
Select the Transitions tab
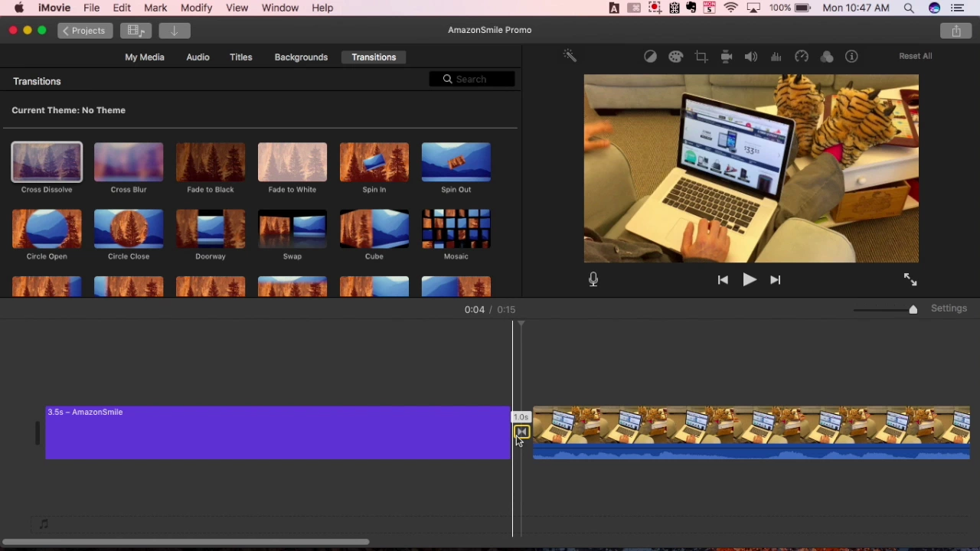(x=374, y=57)
